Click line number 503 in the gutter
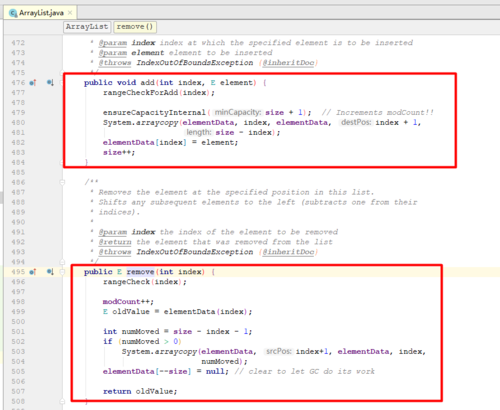This screenshot has height=410, width=500. 18,352
